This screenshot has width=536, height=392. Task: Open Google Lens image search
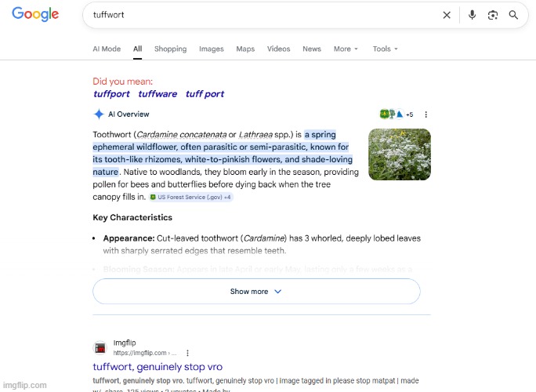(493, 15)
